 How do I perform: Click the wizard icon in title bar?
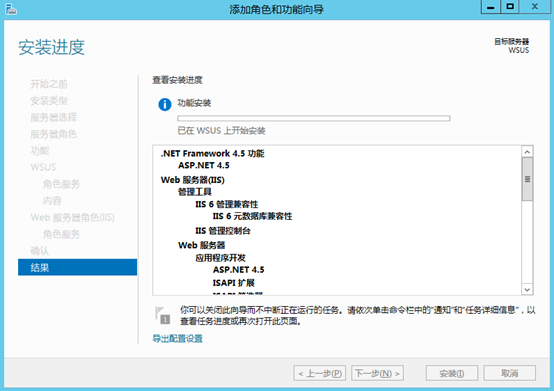pyautogui.click(x=11, y=8)
